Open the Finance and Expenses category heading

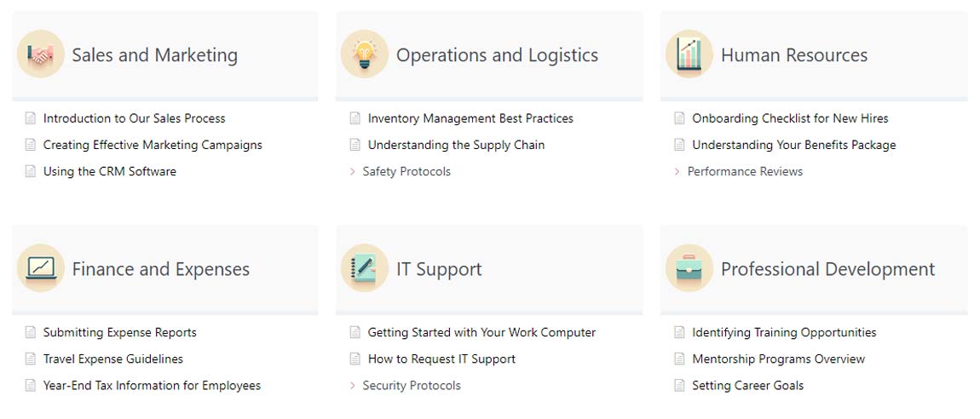pyautogui.click(x=160, y=269)
